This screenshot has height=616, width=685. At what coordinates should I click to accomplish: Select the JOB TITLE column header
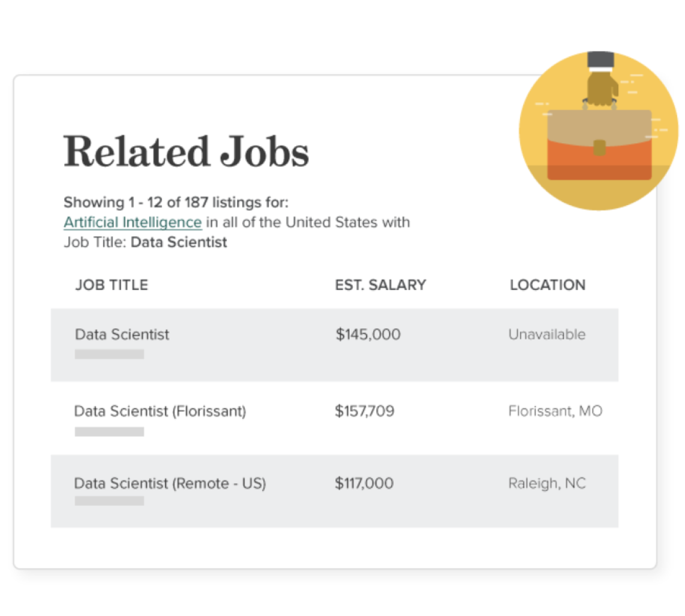point(111,285)
